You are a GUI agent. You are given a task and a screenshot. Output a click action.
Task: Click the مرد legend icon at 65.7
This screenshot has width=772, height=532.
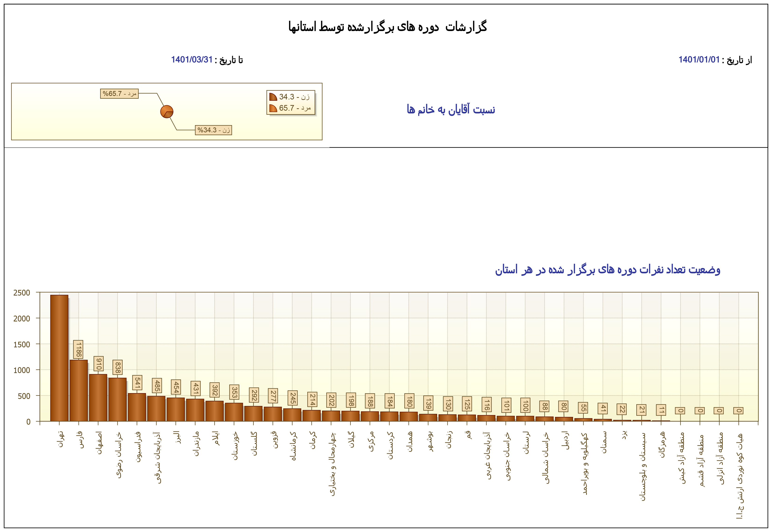coord(273,108)
